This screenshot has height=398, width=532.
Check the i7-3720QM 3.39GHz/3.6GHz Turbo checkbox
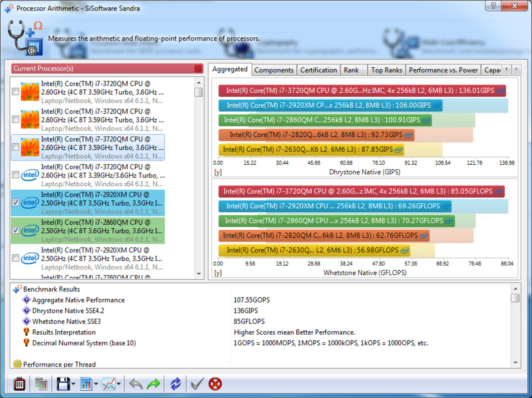pos(15,175)
